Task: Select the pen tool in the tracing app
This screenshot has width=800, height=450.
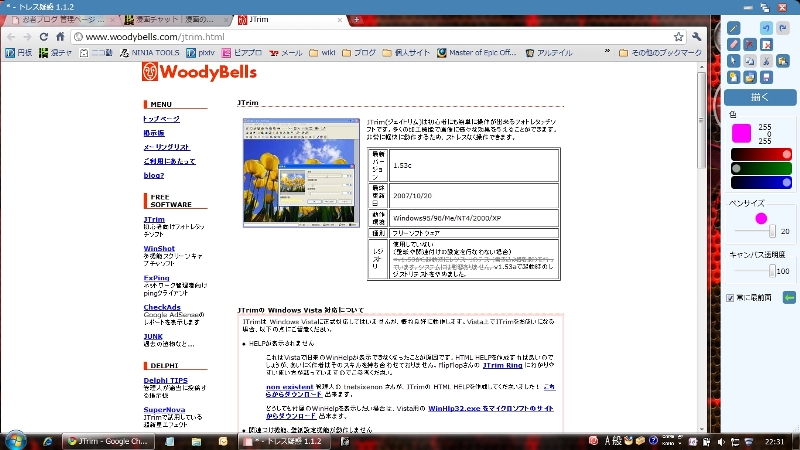Action: click(734, 28)
